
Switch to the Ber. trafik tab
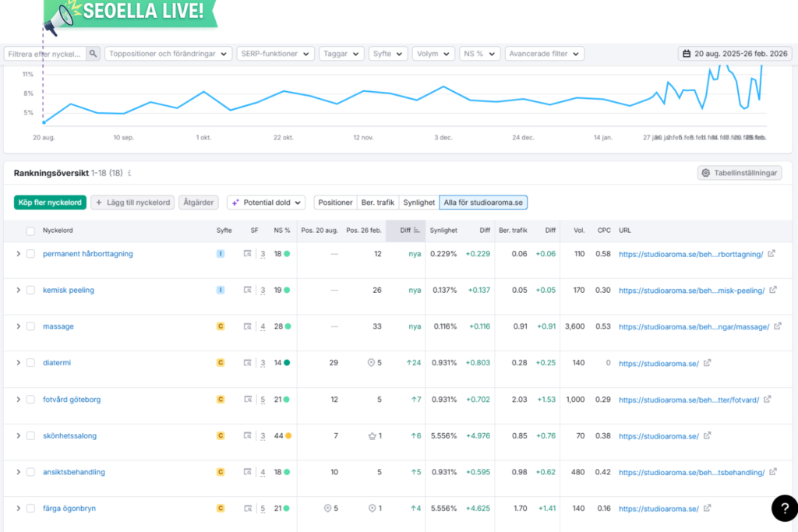[x=377, y=203]
